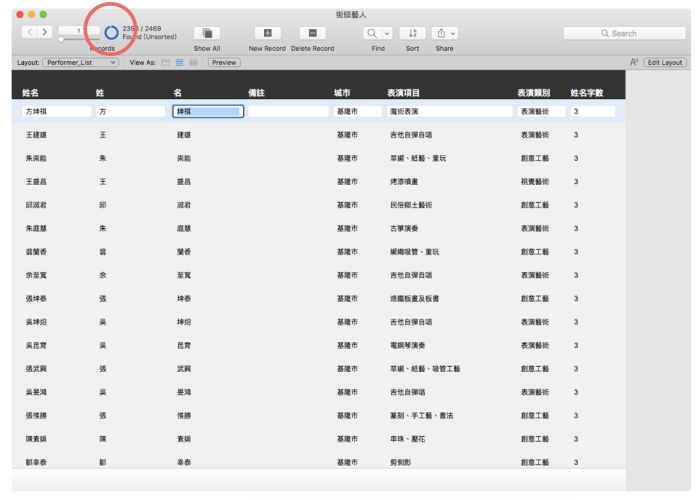Open the Sort records dialog
The image size is (699, 500).
tap(413, 33)
